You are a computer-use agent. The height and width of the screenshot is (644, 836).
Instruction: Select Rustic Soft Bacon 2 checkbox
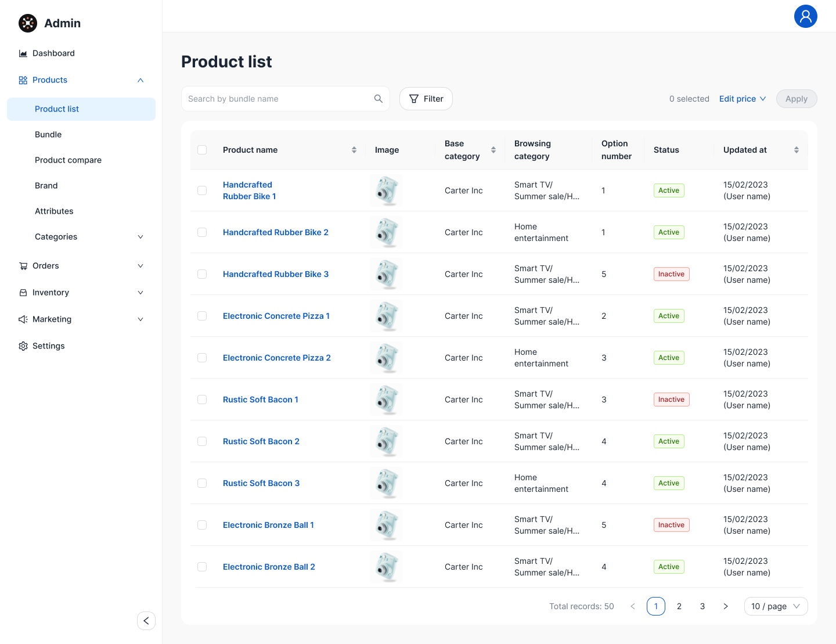[202, 441]
